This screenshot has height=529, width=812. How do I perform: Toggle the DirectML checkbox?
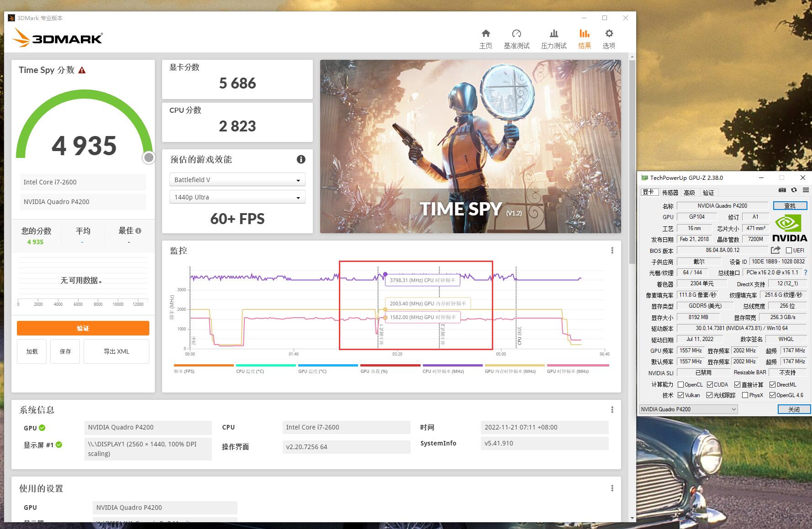[x=772, y=384]
